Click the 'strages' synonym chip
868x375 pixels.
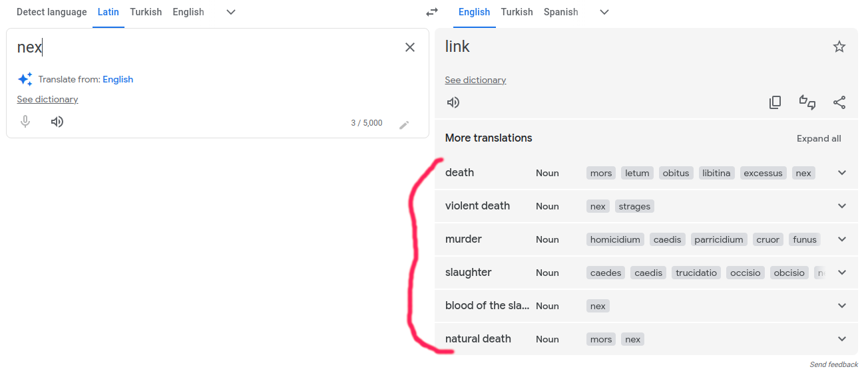pos(634,206)
